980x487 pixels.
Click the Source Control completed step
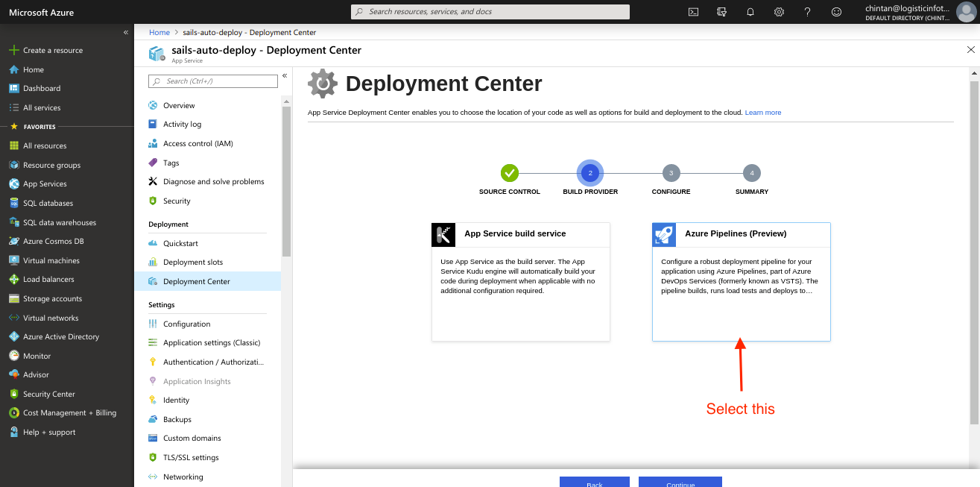pos(510,173)
